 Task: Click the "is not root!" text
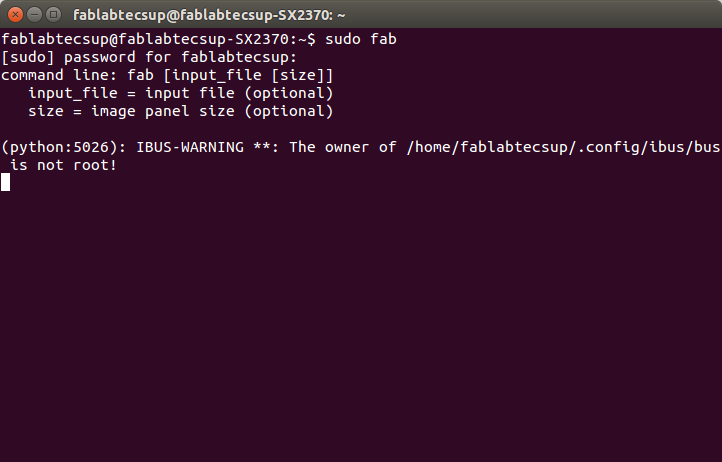click(64, 165)
